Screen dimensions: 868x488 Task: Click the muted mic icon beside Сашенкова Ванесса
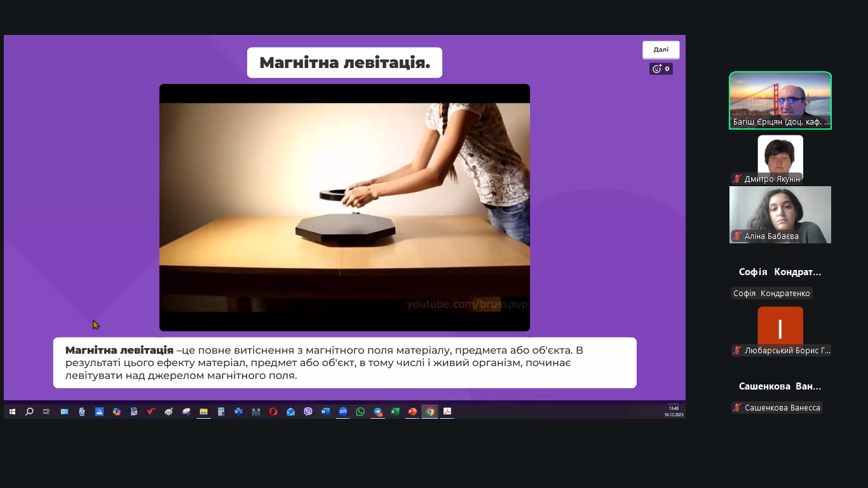(x=737, y=408)
